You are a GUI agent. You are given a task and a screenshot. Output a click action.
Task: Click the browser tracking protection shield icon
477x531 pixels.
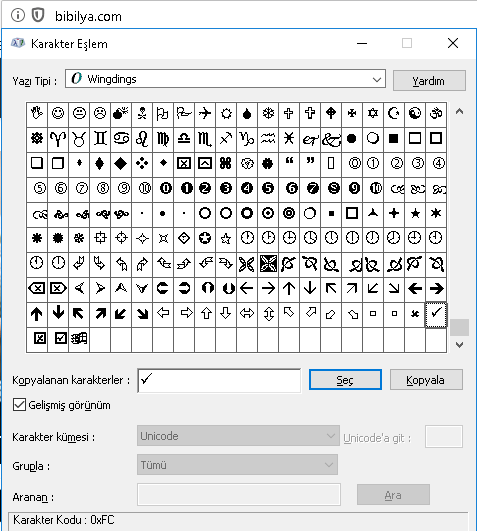pyautogui.click(x=38, y=15)
